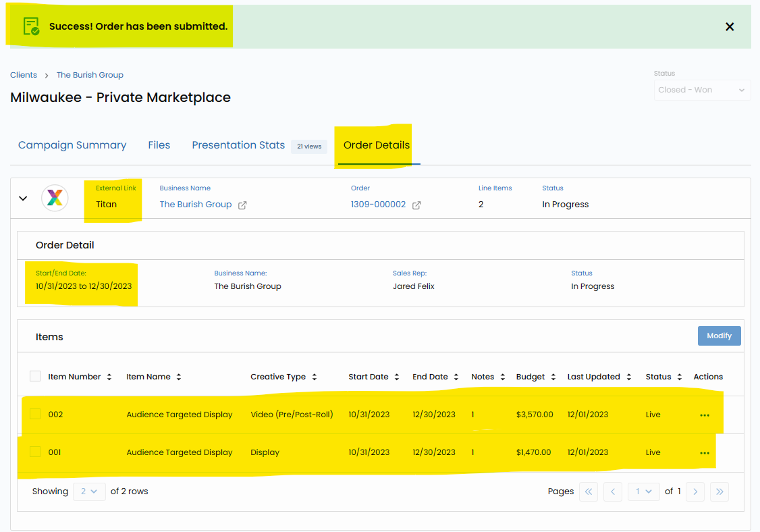Open the Closed - Won status dropdown
The width and height of the screenshot is (760, 532).
tap(702, 90)
